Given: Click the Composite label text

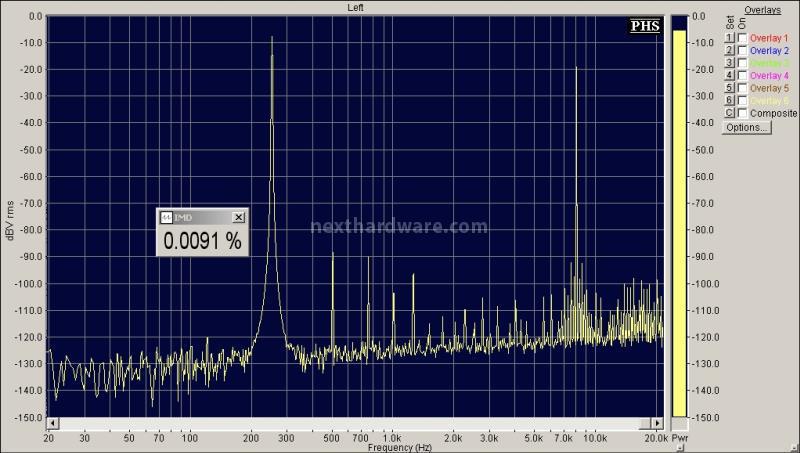Looking at the screenshot, I should click(773, 113).
